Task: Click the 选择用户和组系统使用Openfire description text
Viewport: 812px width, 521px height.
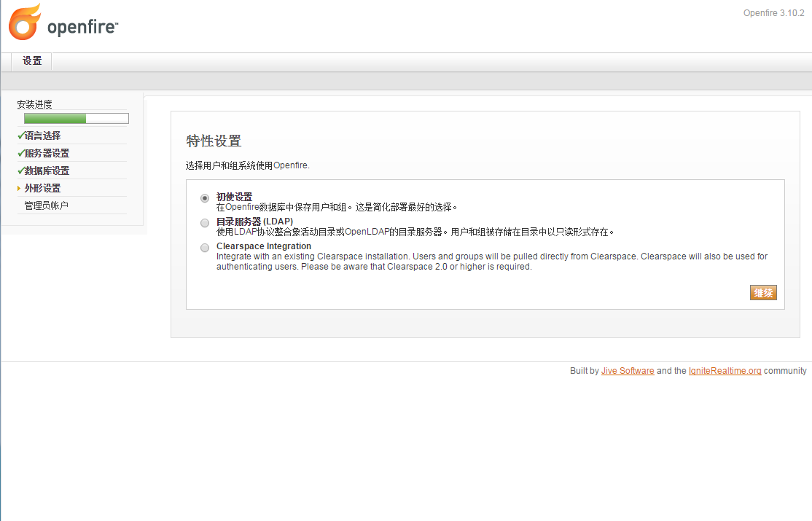Action: coord(248,165)
